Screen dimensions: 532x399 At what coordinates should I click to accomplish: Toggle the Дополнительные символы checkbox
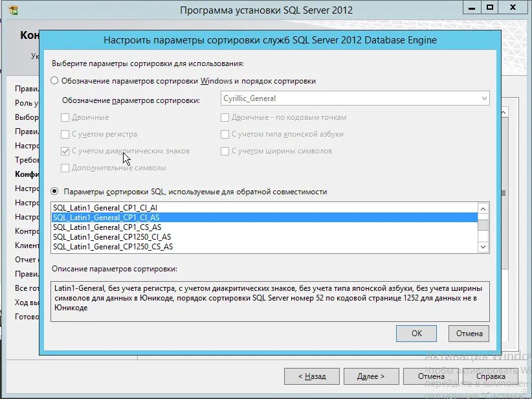click(65, 168)
